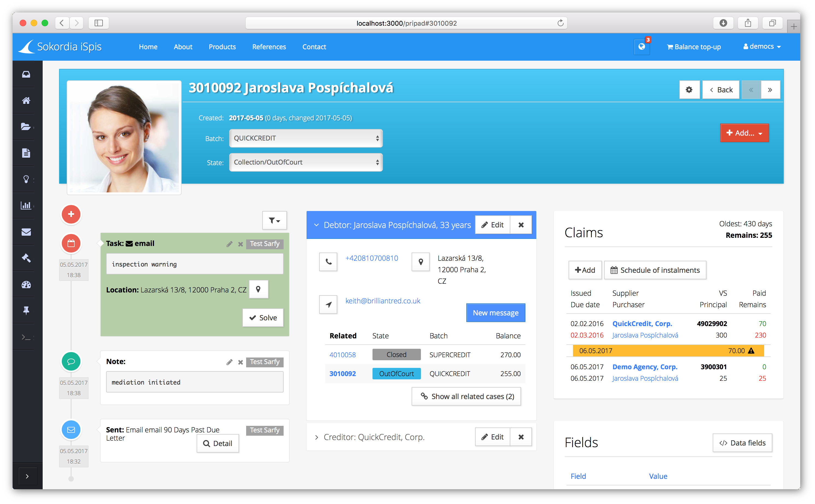The width and height of the screenshot is (815, 504).
Task: Go to the previous case with the double left arrow
Action: [751, 90]
